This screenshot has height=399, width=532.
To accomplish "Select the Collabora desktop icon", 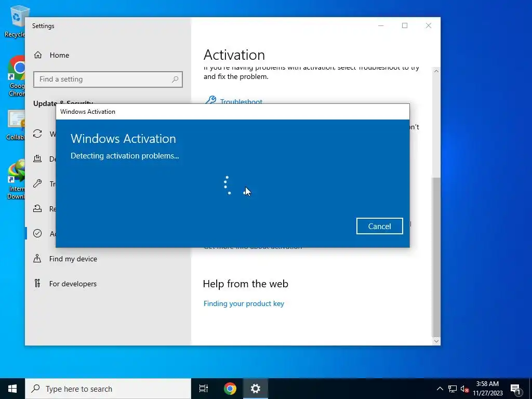I will pyautogui.click(x=16, y=125).
